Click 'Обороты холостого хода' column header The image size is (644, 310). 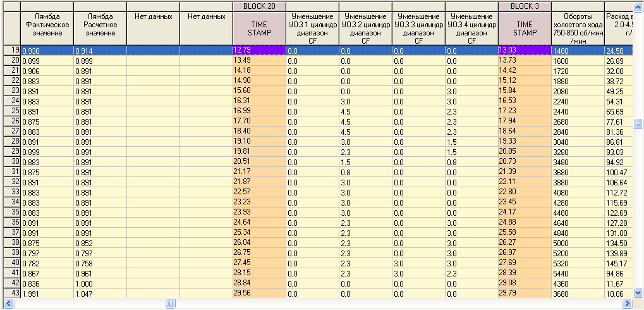coord(577,28)
